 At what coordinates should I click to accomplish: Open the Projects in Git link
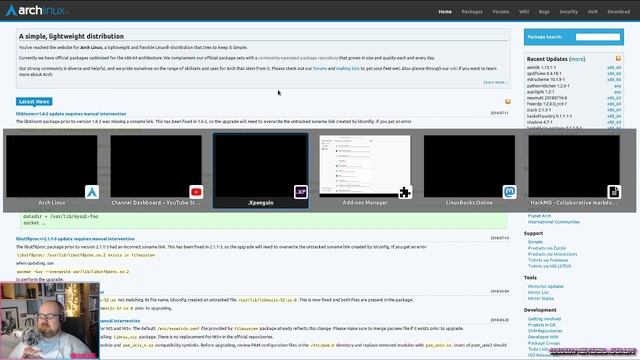click(x=542, y=325)
